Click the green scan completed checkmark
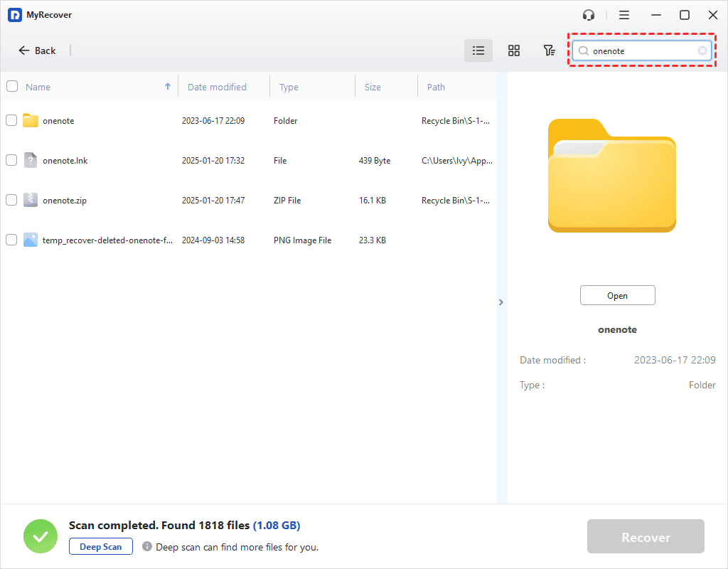 click(41, 536)
